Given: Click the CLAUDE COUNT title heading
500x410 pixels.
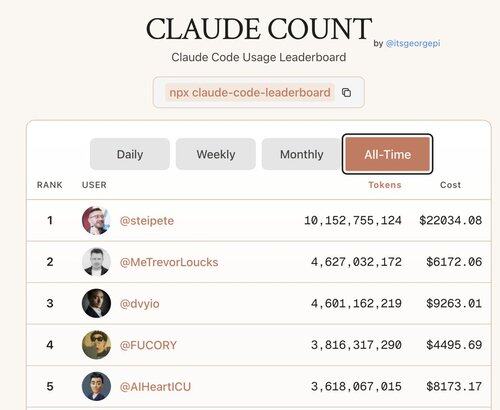Looking at the screenshot, I should pos(259,28).
